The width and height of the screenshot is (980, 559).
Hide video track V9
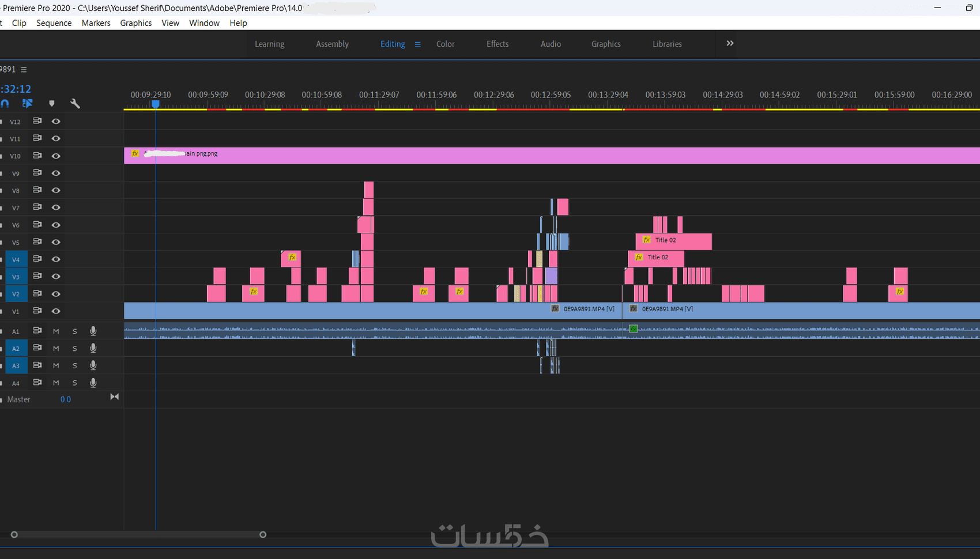(56, 173)
